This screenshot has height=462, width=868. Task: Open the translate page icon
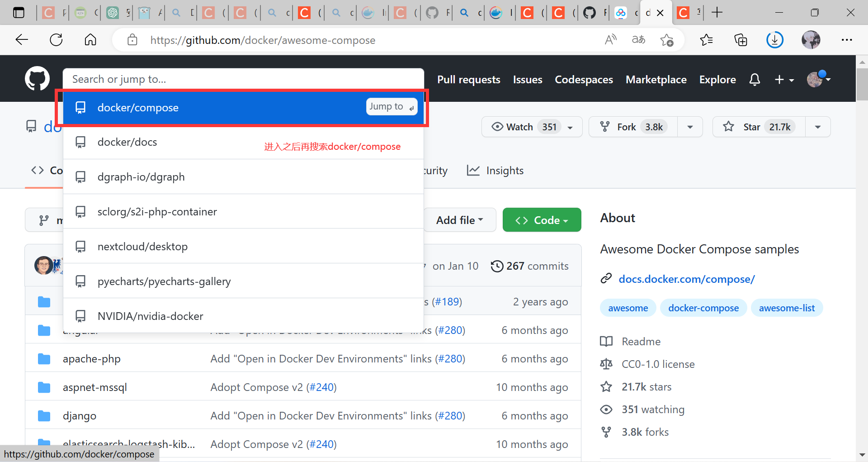click(x=638, y=40)
